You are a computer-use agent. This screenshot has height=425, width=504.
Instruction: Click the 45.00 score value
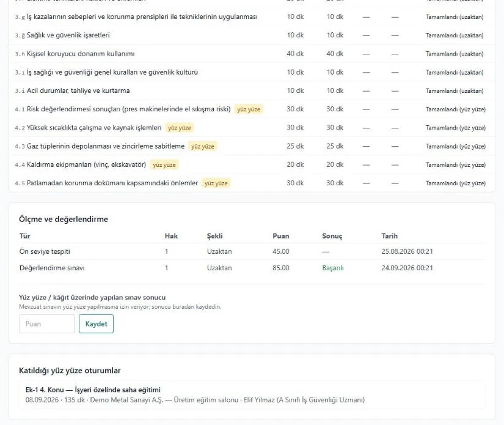coord(281,251)
